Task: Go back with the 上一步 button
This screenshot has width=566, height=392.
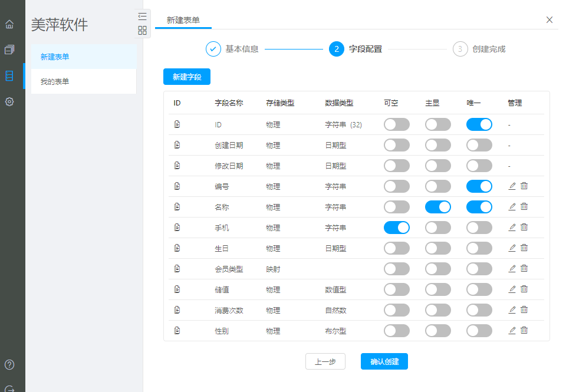Action: point(325,361)
